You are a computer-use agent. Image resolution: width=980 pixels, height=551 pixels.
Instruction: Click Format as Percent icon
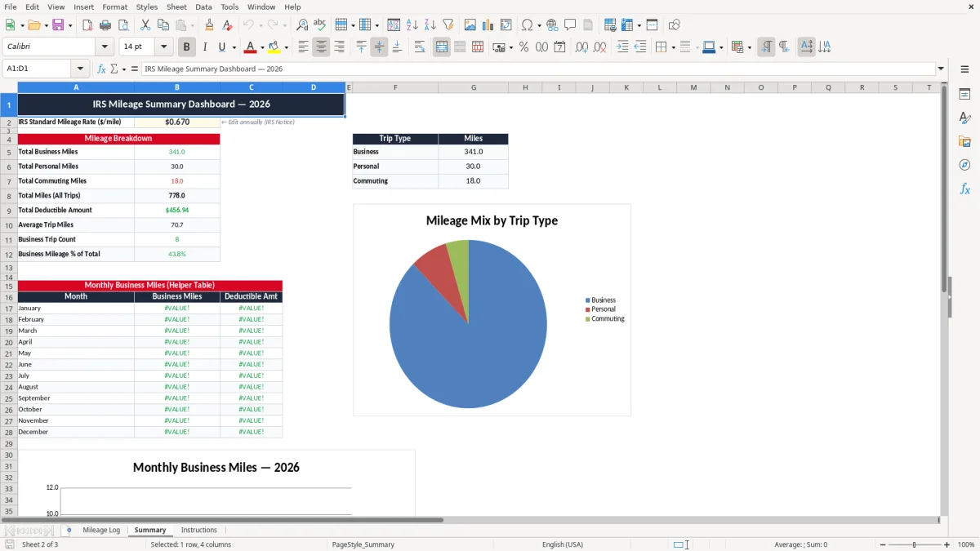pyautogui.click(x=523, y=47)
